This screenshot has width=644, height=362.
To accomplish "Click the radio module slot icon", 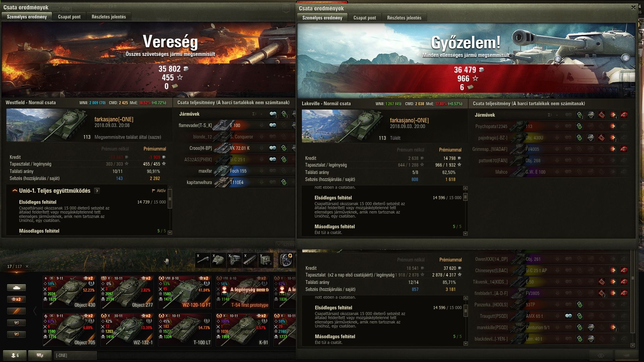I will point(266,260).
